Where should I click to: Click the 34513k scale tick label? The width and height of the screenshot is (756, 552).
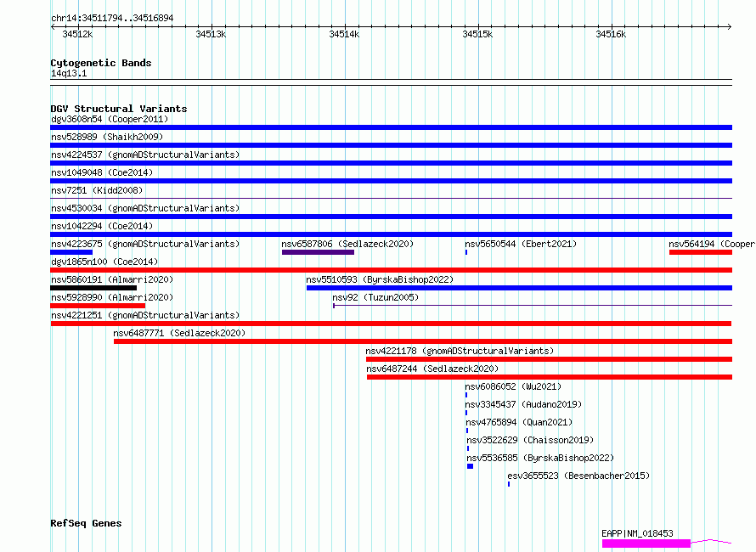pos(211,34)
